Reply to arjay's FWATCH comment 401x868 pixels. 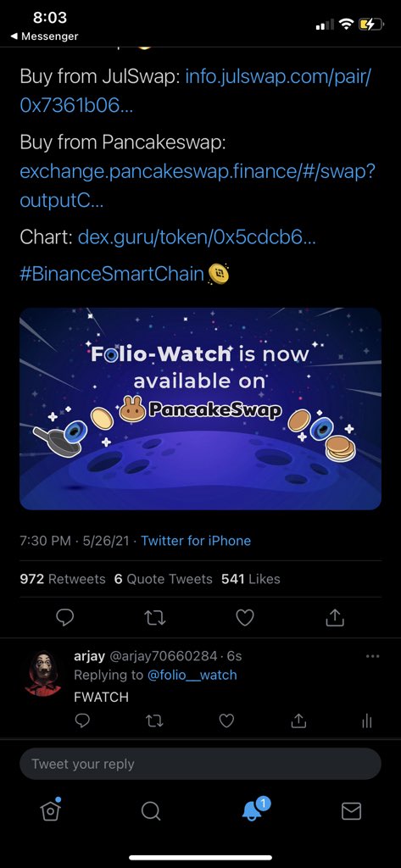click(x=82, y=721)
